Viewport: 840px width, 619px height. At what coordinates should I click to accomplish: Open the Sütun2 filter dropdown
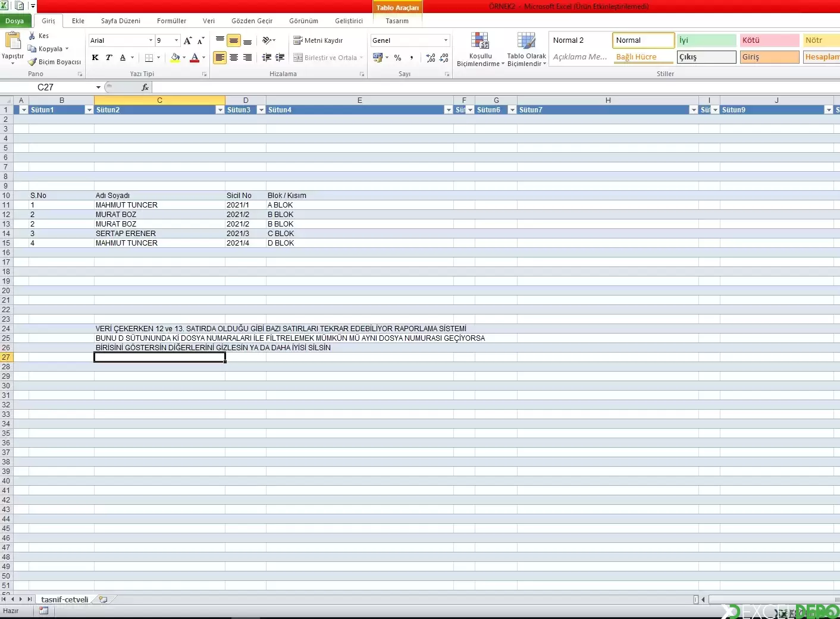click(x=220, y=110)
